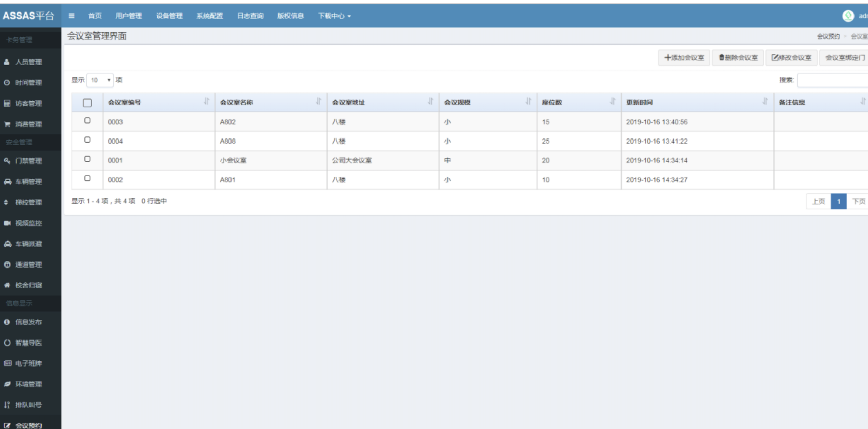The height and width of the screenshot is (429, 868).
Task: Click the 车辆管理 car icon
Action: click(x=7, y=182)
